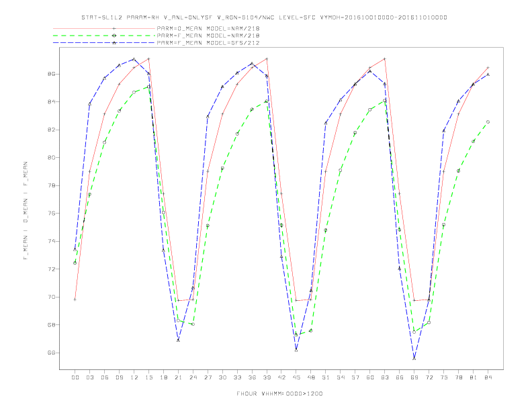The height and width of the screenshot is (411, 532).
Task: Click the blue dashed line legend sample
Action: (x=104, y=43)
